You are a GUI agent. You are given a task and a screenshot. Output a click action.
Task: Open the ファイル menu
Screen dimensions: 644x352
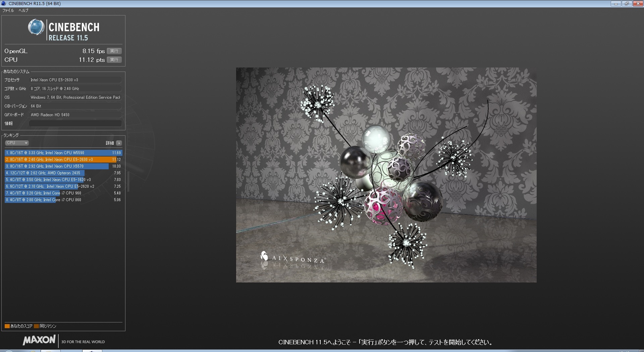click(x=8, y=10)
